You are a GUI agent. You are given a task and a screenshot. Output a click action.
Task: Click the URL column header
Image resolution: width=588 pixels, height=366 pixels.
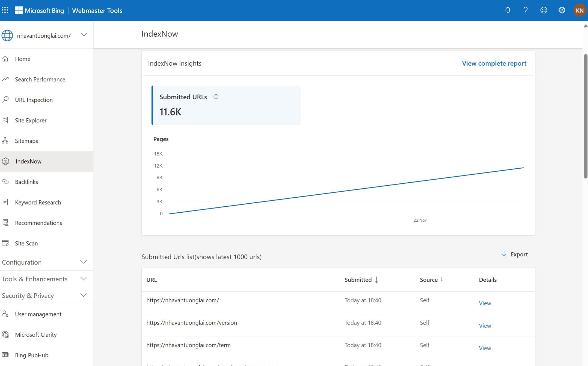point(152,280)
